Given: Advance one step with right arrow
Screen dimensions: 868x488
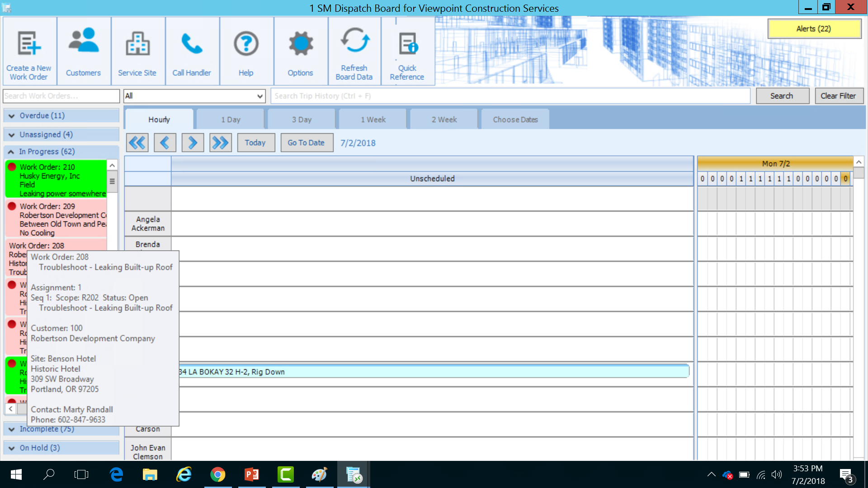Looking at the screenshot, I should [x=193, y=143].
